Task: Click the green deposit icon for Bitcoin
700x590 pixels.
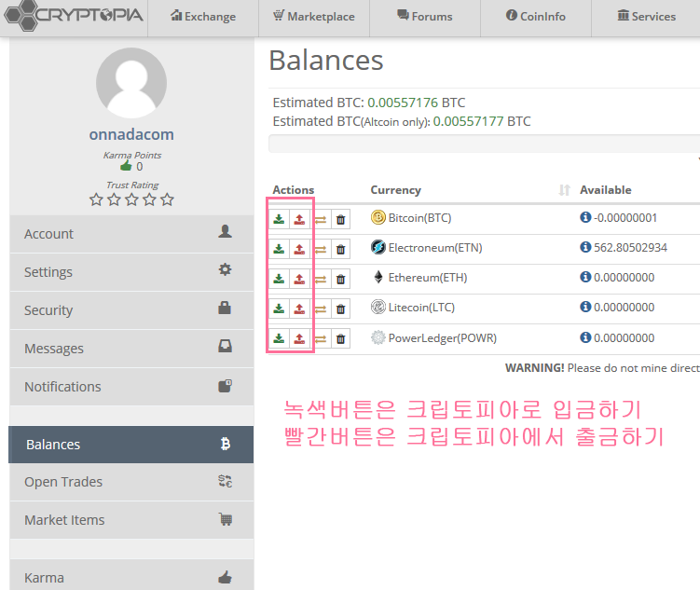Action: (279, 219)
